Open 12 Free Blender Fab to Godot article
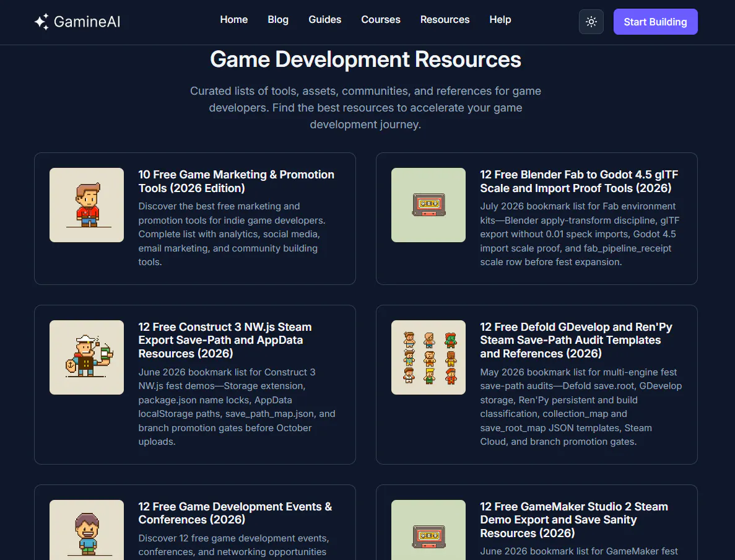Viewport: 735px width, 560px height. [x=579, y=182]
